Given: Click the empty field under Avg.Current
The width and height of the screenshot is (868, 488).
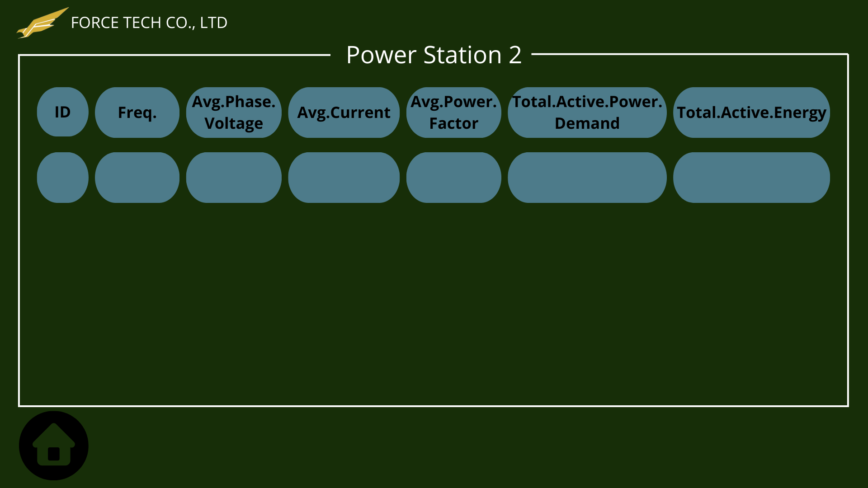Looking at the screenshot, I should click(344, 178).
